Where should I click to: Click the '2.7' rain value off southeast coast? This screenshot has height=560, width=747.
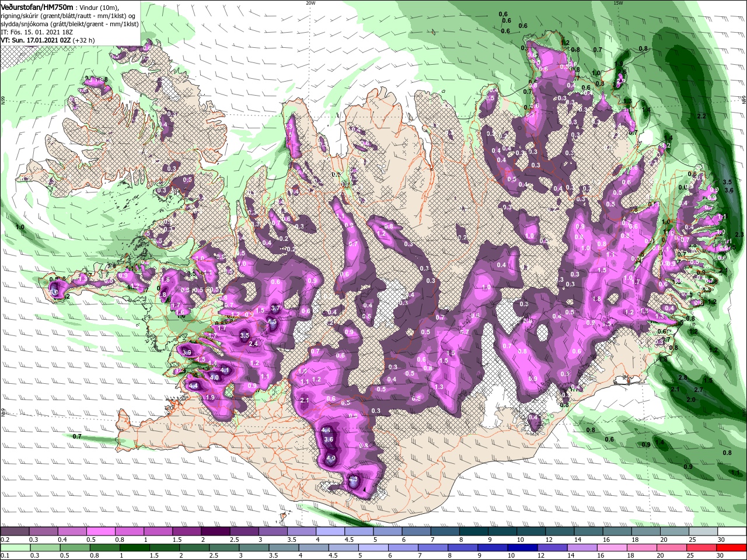pos(698,389)
